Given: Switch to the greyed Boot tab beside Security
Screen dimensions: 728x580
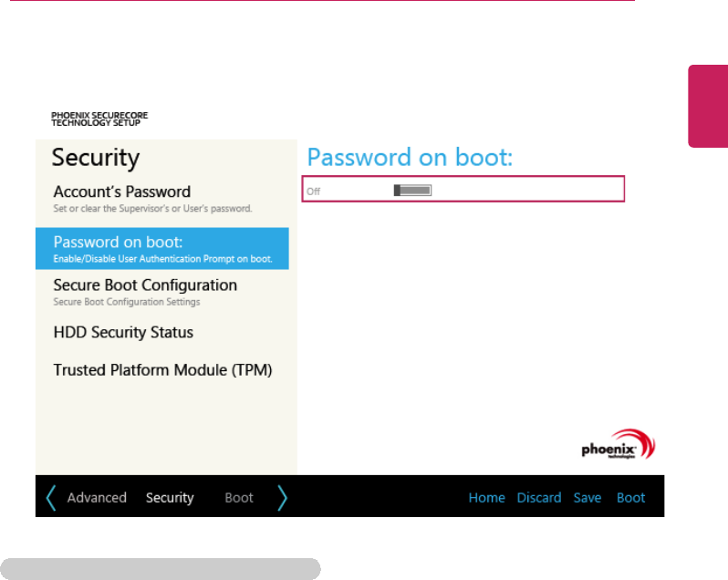Looking at the screenshot, I should 239,498.
